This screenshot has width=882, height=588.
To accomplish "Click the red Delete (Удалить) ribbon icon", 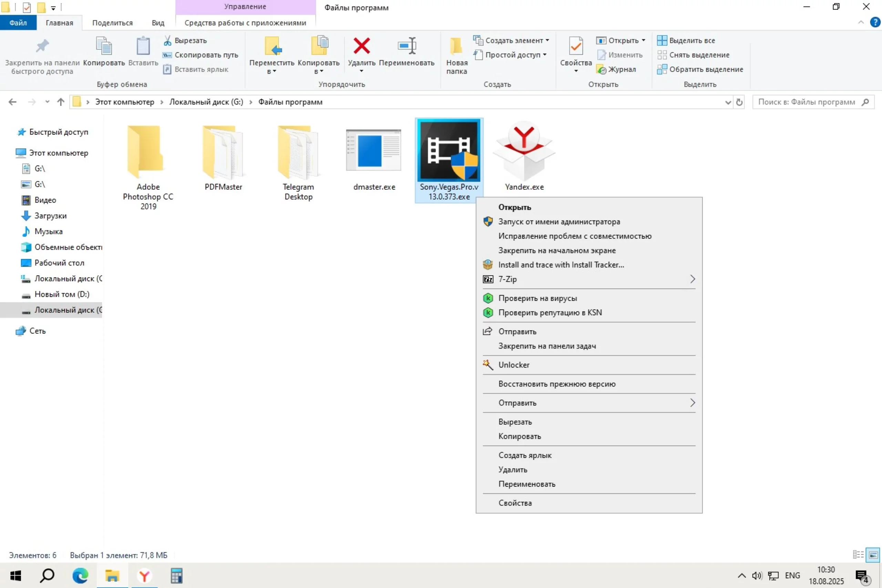I will pyautogui.click(x=361, y=47).
